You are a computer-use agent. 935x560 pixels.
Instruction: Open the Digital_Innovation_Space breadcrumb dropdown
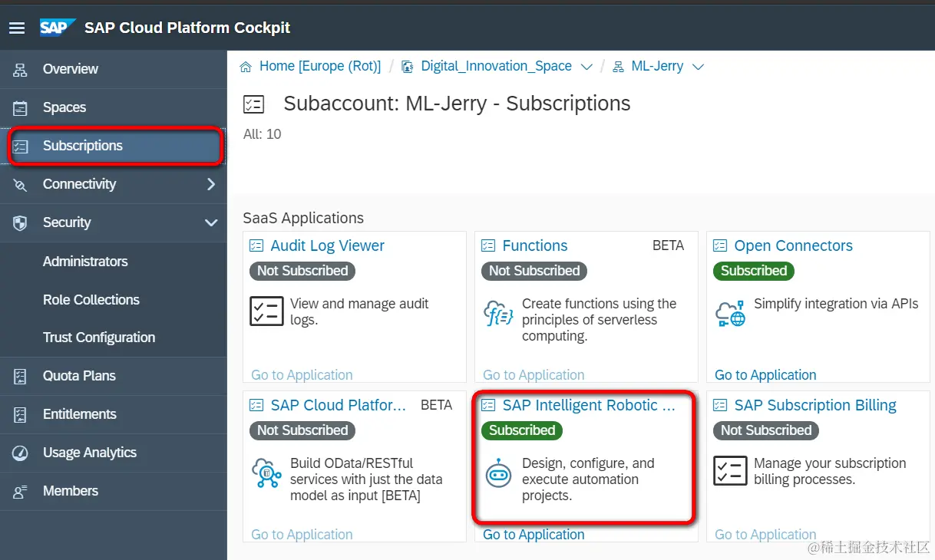pyautogui.click(x=586, y=67)
